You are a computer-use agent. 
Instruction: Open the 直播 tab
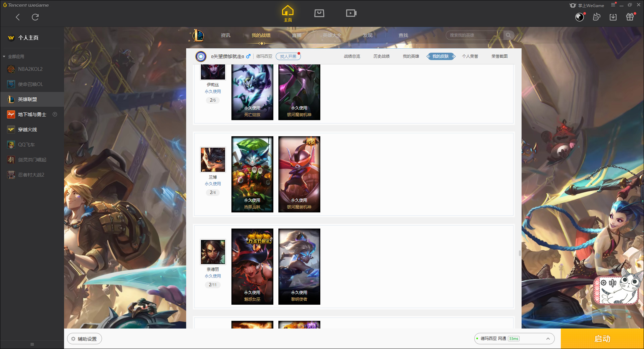point(297,35)
